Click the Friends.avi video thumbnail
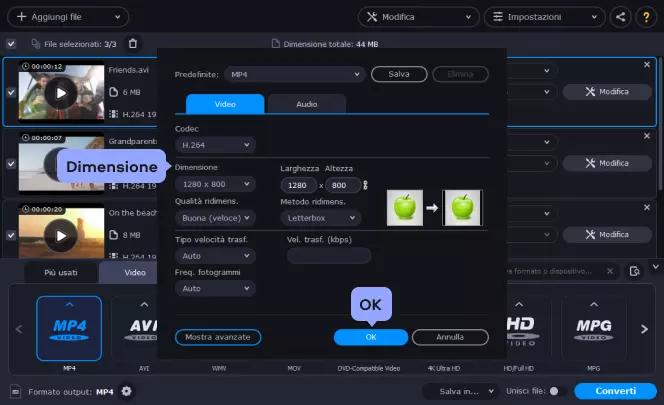This screenshot has height=405, width=664. point(61,91)
